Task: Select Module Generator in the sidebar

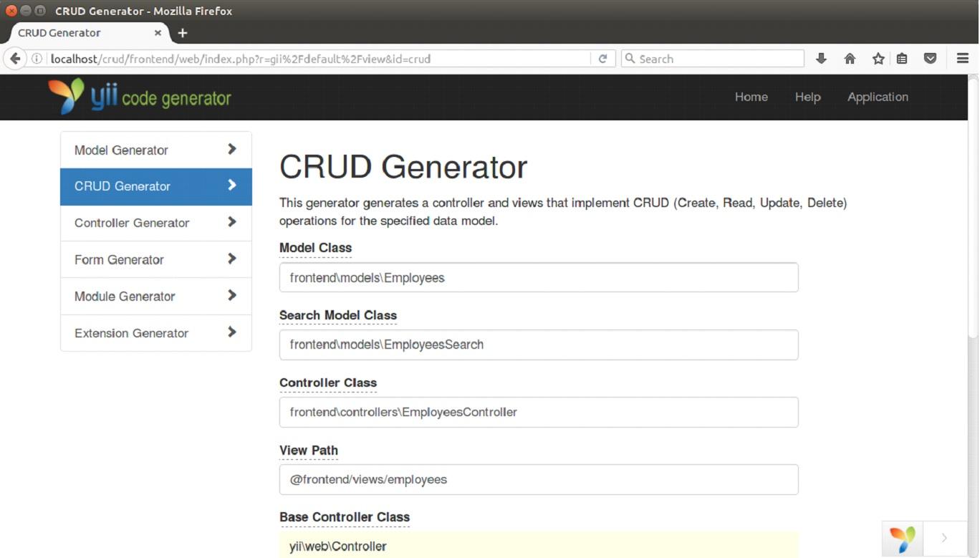Action: 156,297
